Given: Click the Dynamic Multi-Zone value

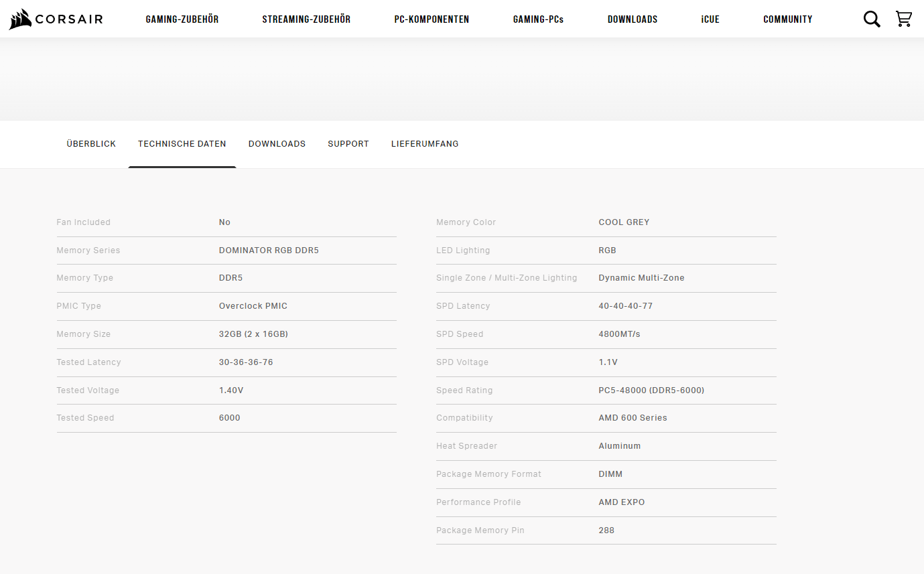Looking at the screenshot, I should [641, 278].
